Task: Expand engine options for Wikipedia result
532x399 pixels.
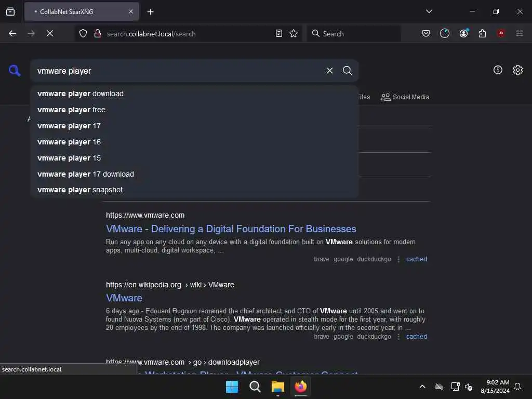Action: (x=398, y=337)
